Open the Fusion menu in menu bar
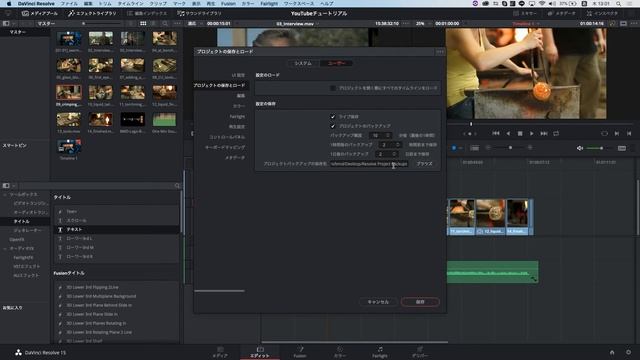 [x=228, y=4]
